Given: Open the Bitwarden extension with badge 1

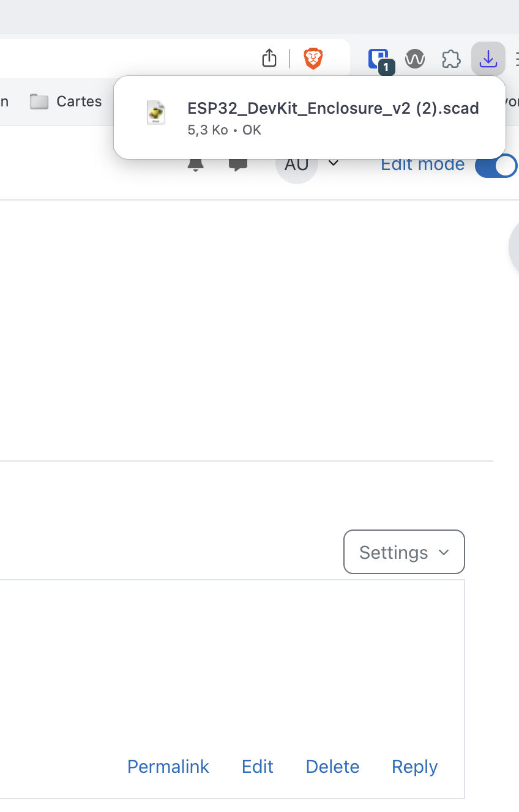Looking at the screenshot, I should [x=379, y=60].
